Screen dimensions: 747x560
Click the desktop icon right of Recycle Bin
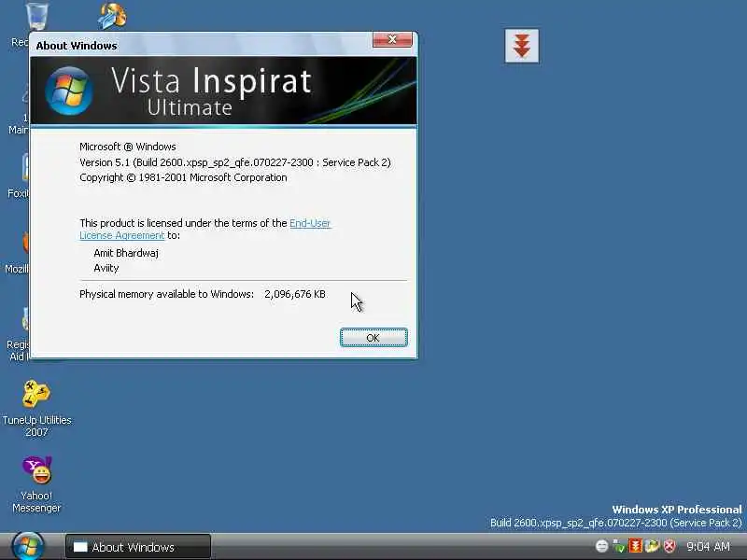tap(112, 15)
